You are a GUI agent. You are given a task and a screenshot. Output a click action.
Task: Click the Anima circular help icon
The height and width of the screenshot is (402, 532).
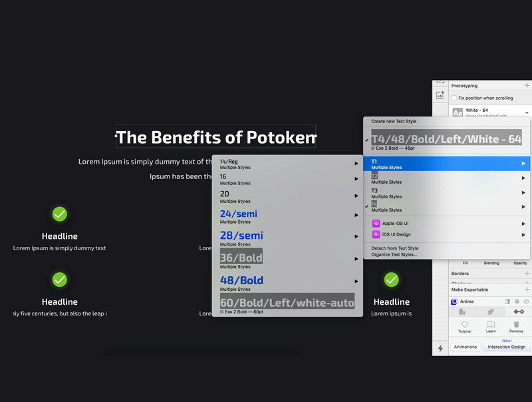[526, 301]
